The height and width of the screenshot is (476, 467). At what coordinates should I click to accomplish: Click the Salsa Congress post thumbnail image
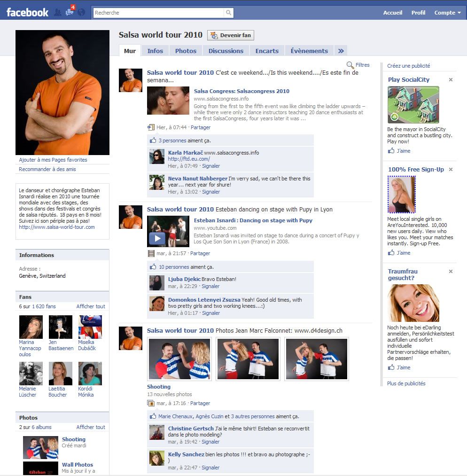pos(168,101)
